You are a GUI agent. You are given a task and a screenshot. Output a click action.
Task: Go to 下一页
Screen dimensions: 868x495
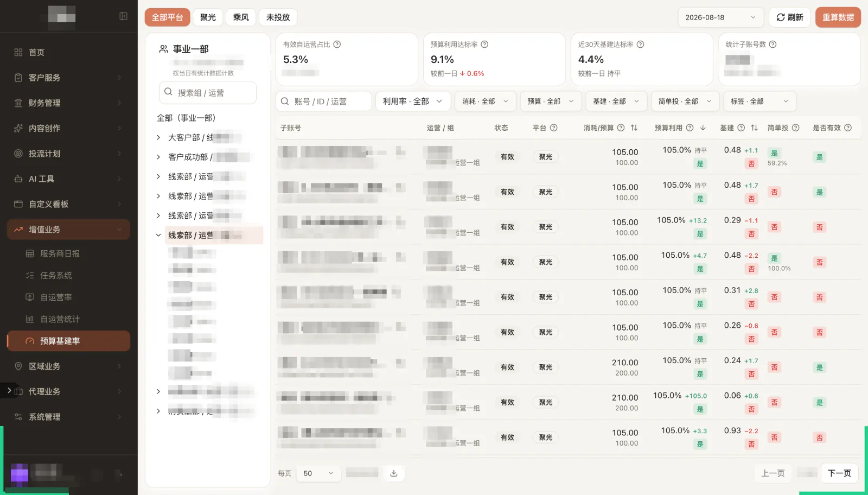coord(839,473)
